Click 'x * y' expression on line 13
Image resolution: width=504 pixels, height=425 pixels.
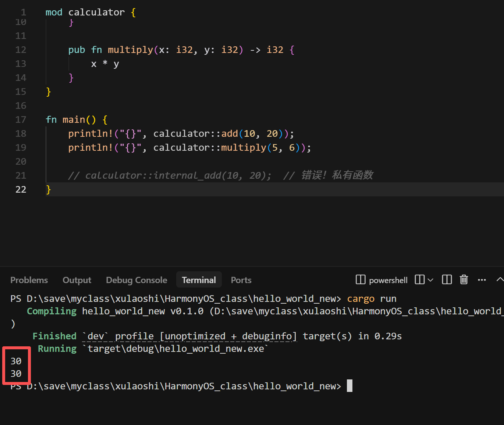pos(105,64)
